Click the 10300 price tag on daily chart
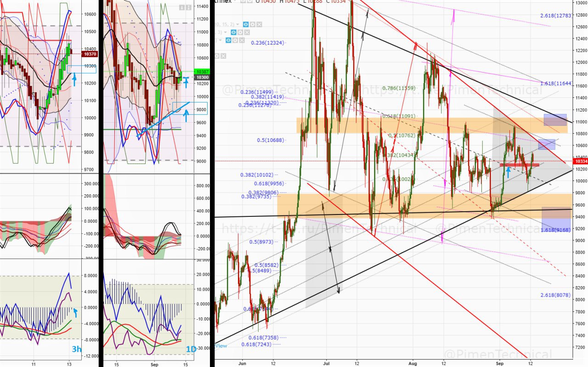Viewport: 588px width, 367px height. point(203,78)
